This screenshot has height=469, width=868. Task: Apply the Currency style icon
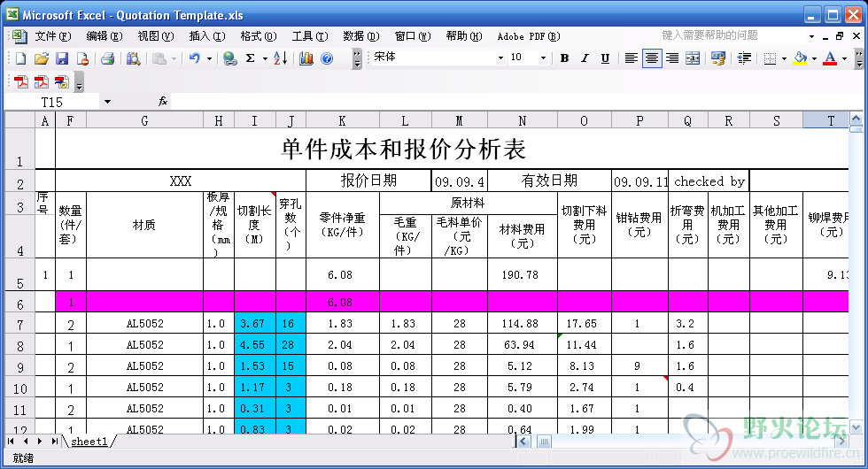718,58
